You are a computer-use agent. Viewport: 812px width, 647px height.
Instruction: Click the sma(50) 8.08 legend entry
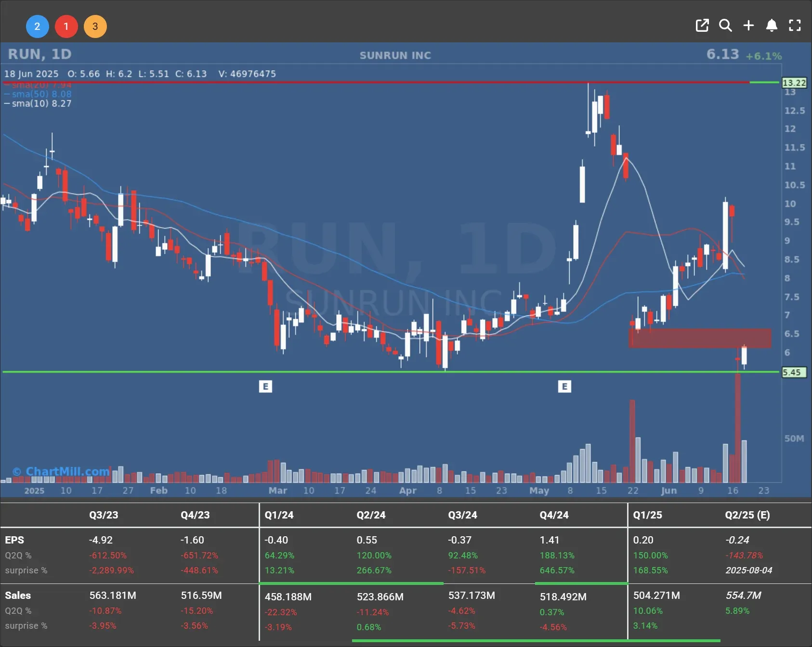click(x=38, y=94)
